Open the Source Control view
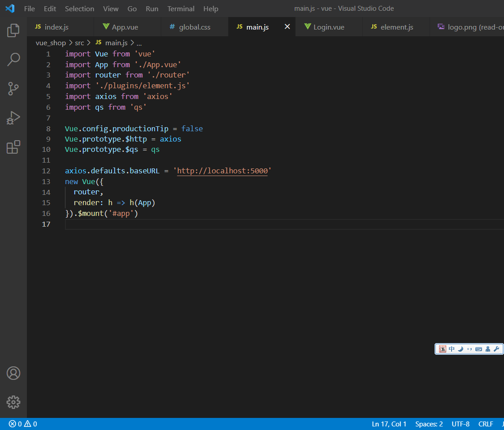This screenshot has width=504, height=430. pyautogui.click(x=13, y=89)
